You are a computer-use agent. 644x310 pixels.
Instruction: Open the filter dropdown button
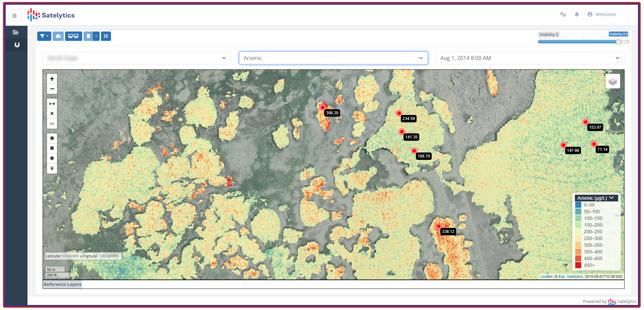click(44, 36)
